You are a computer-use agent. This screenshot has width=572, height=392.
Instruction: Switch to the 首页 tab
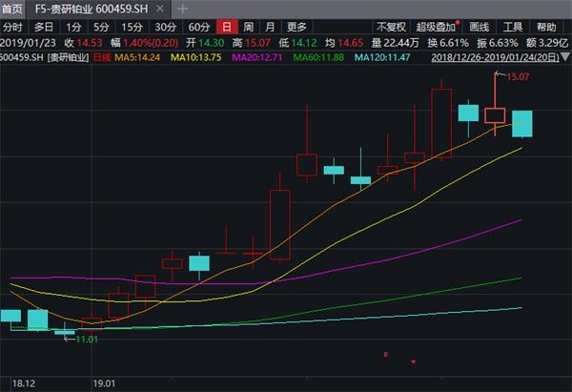pos(11,9)
